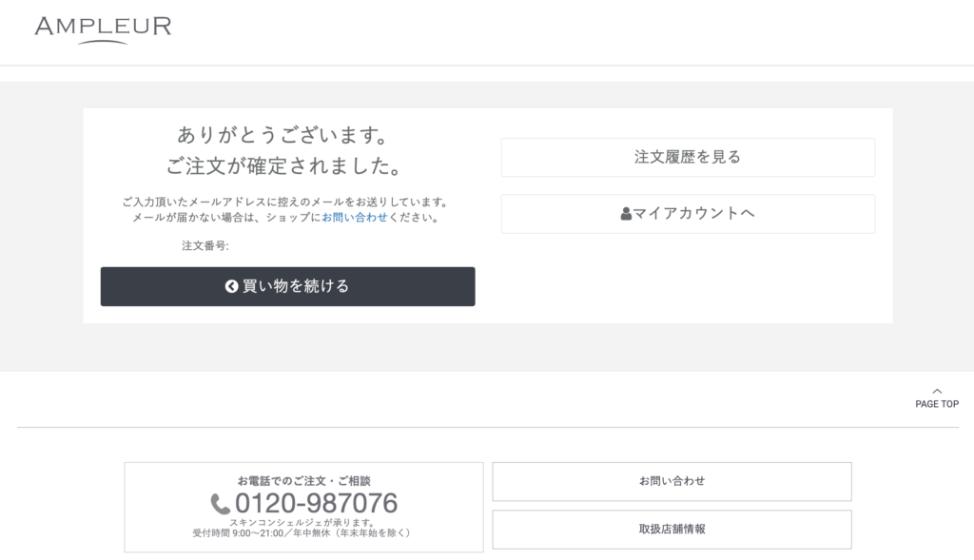The width and height of the screenshot is (974, 560).
Task: Click the upward chevron above PAGE TOP
Action: point(937,391)
